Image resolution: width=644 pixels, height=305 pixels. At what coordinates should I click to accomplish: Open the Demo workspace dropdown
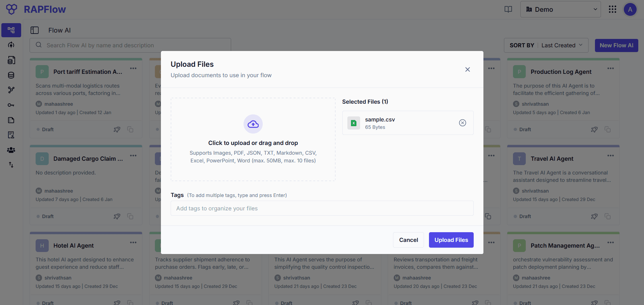pyautogui.click(x=560, y=9)
